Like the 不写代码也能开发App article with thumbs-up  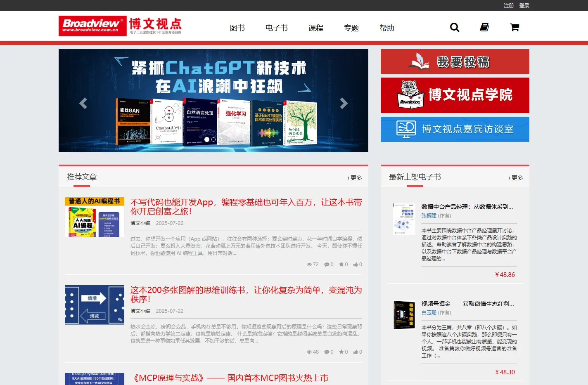tap(356, 265)
